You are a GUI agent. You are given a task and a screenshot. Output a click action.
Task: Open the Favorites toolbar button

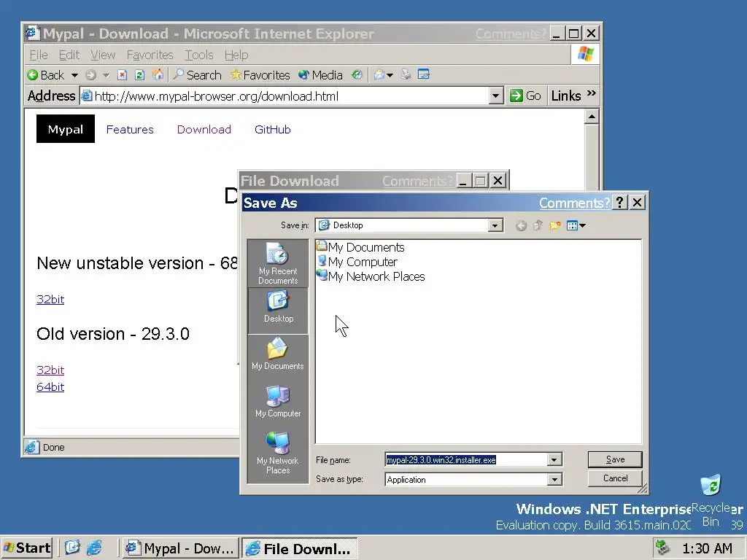[260, 75]
